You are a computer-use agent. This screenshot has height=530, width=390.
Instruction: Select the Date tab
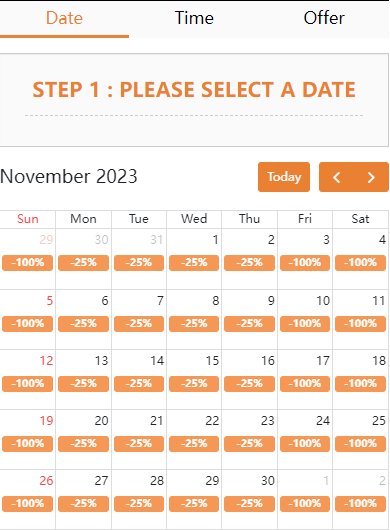click(64, 18)
